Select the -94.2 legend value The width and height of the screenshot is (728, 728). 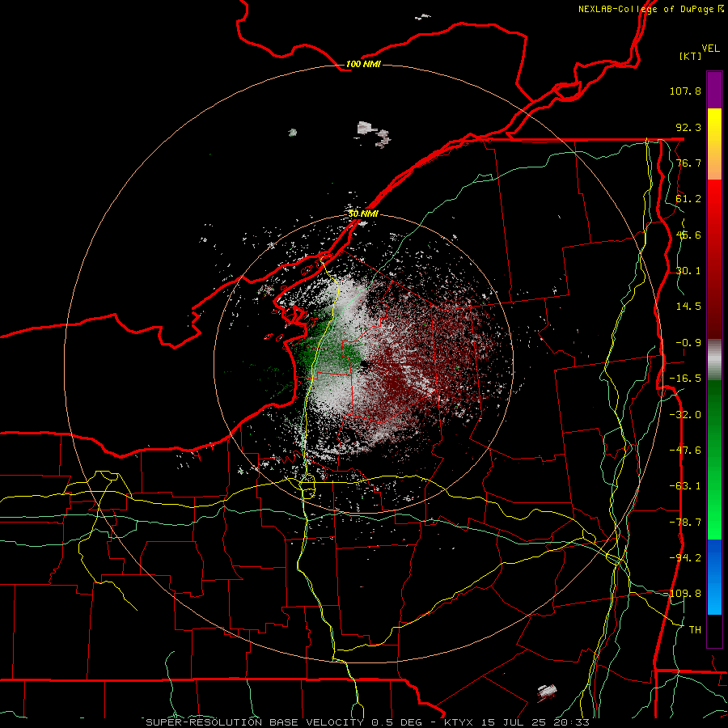click(685, 557)
